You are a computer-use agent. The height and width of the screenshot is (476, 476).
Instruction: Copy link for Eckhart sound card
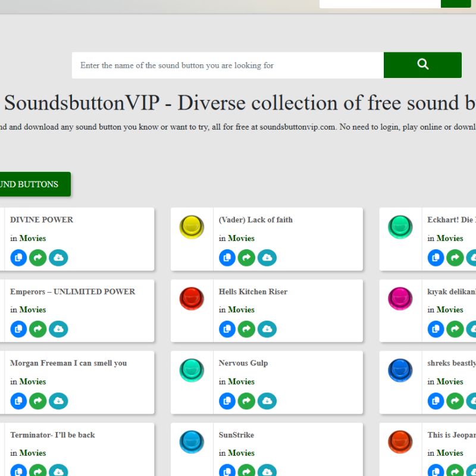coord(436,258)
